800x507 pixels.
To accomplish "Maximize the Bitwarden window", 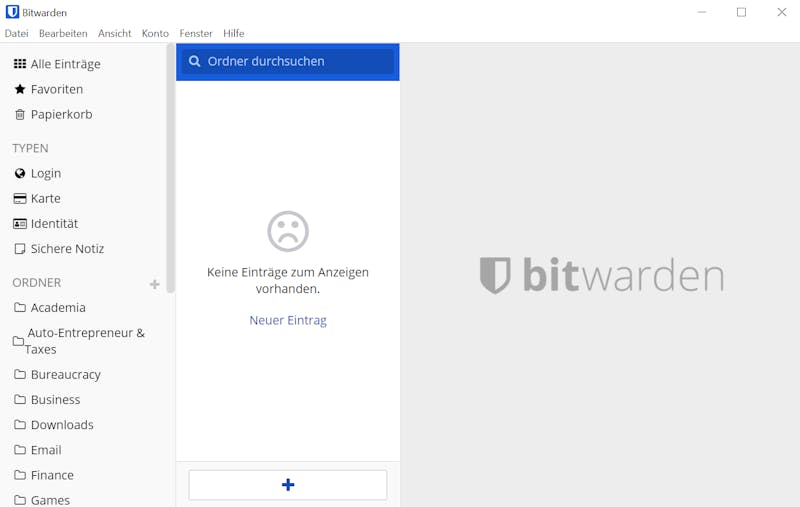I will (741, 12).
